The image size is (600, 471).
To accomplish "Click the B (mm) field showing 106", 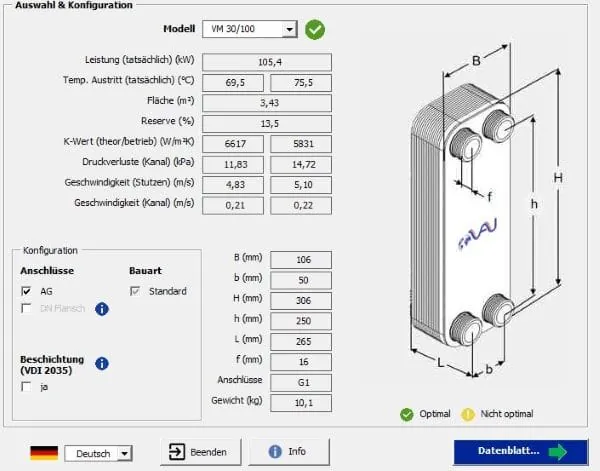I will click(301, 260).
